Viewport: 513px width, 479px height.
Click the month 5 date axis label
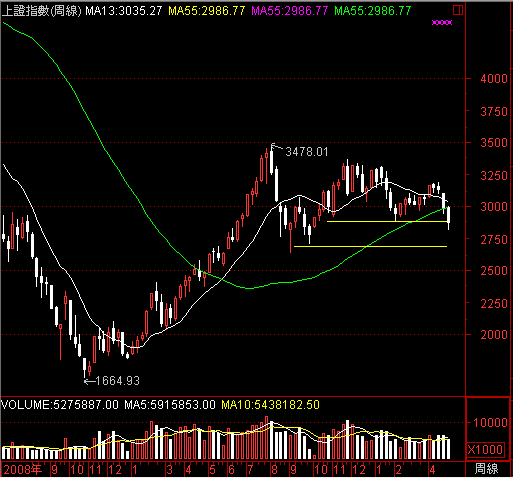[x=212, y=470]
